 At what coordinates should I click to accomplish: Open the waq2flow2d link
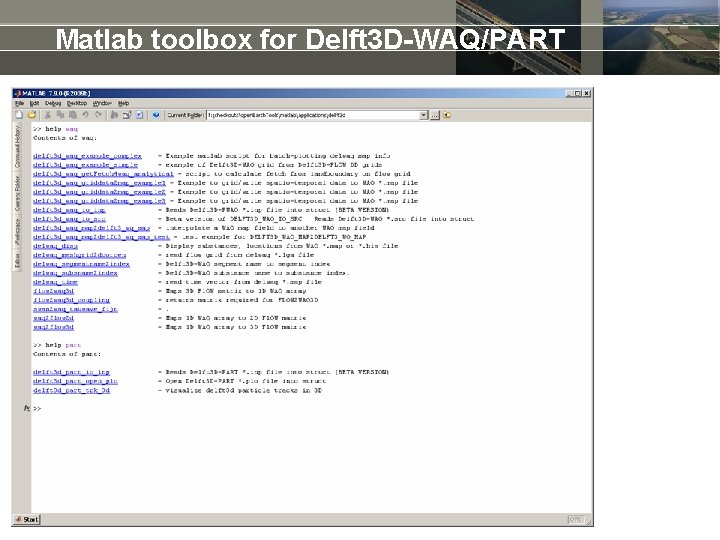pyautogui.click(x=53, y=318)
